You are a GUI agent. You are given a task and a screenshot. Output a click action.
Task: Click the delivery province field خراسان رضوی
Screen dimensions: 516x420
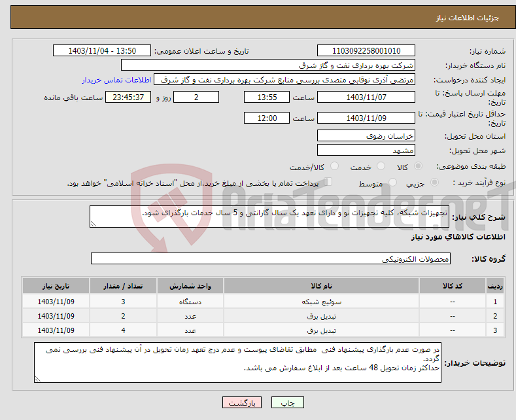coord(366,135)
